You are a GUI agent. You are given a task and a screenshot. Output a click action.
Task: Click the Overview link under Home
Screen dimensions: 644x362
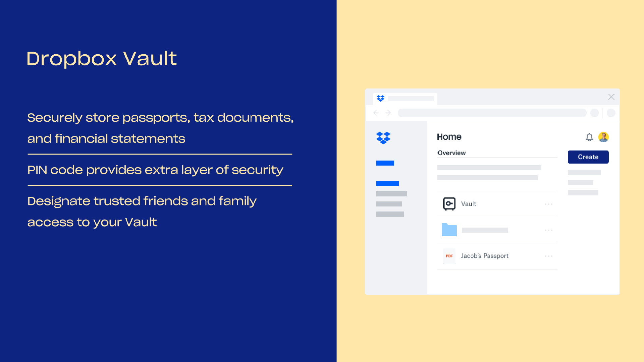point(451,153)
